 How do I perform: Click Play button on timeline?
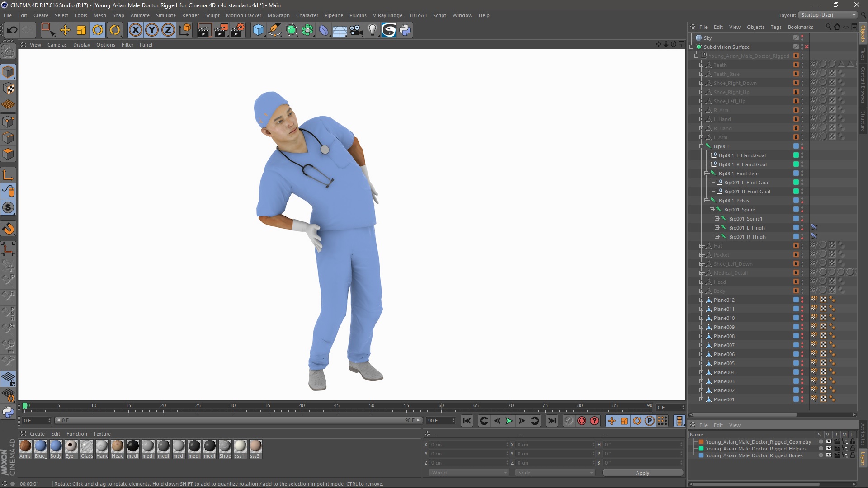[x=509, y=421]
